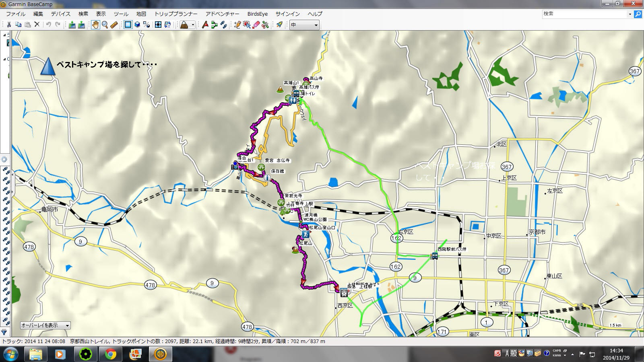Open the トリッププランナー menu

pyautogui.click(x=176, y=14)
